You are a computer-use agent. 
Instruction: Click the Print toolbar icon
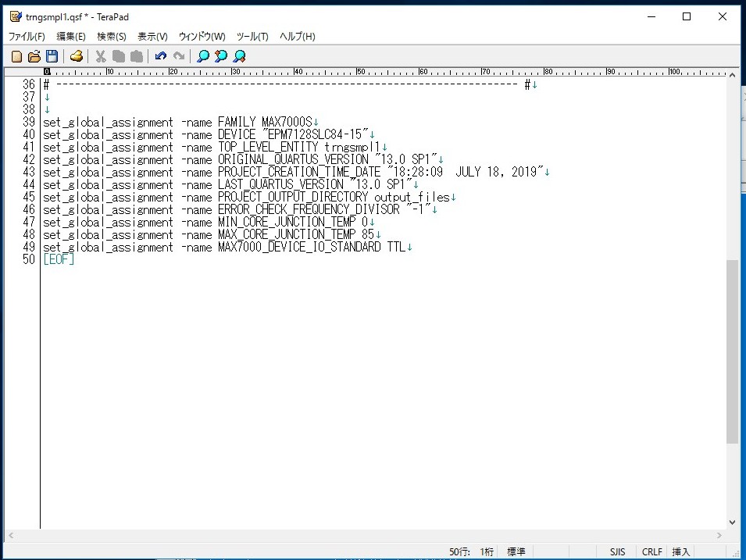click(77, 56)
